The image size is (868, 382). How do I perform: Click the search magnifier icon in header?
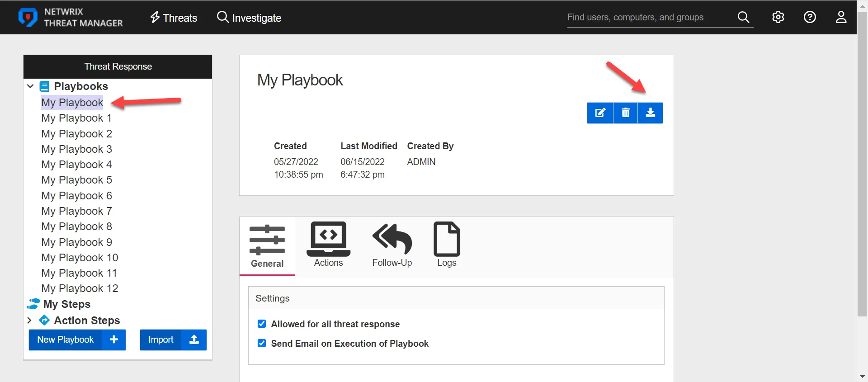click(743, 17)
